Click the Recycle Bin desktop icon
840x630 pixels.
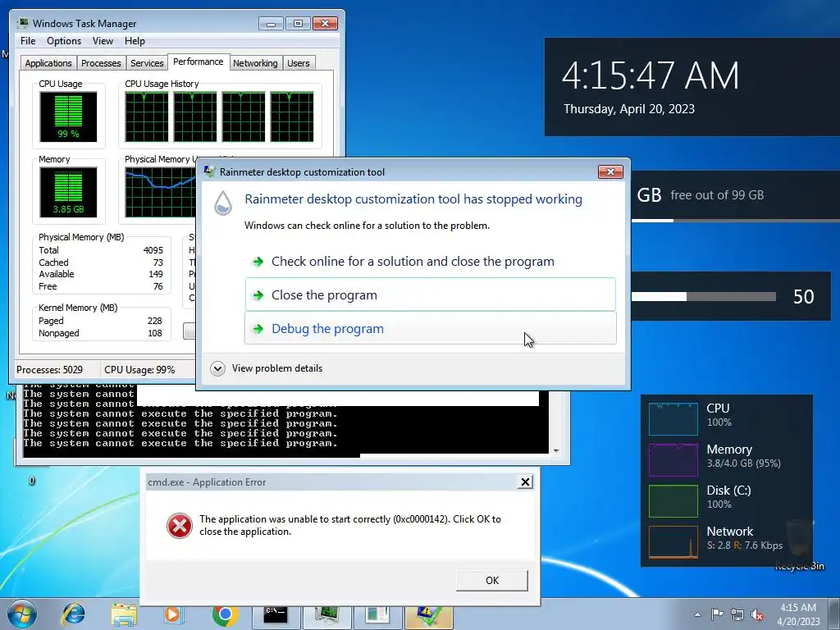(799, 544)
